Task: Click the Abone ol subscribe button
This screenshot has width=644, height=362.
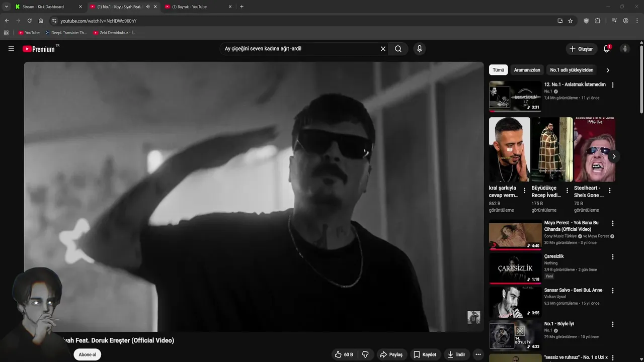Action: [87, 354]
